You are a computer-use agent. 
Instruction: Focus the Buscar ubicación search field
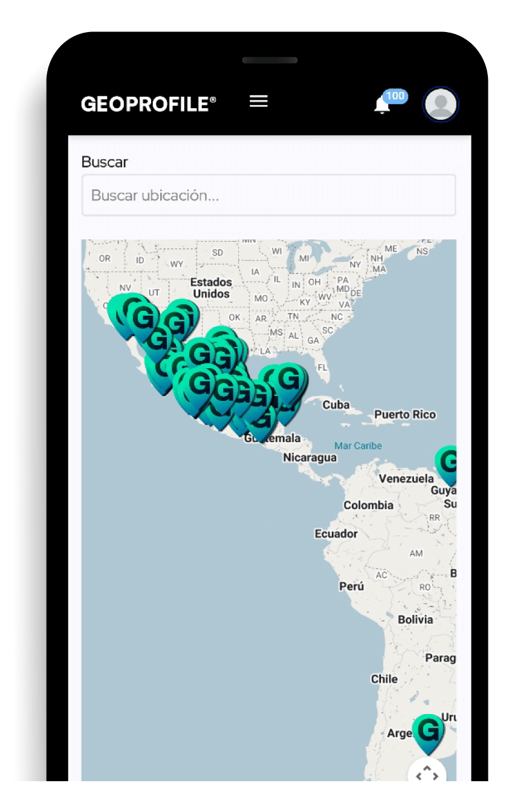pyautogui.click(x=268, y=195)
